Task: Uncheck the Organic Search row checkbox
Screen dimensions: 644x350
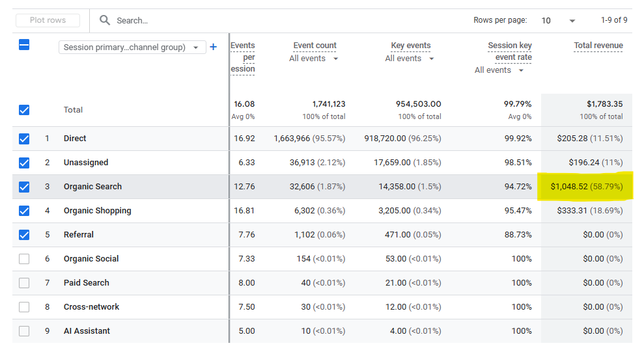Action: point(24,187)
